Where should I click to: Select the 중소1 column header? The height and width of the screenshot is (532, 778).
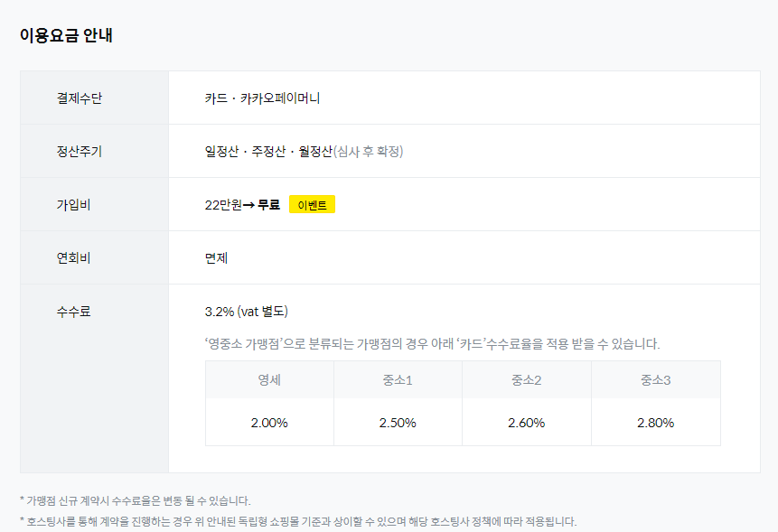click(398, 380)
